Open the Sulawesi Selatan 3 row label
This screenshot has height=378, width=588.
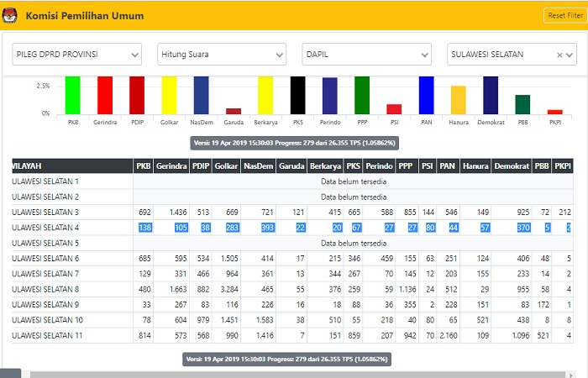click(x=55, y=212)
